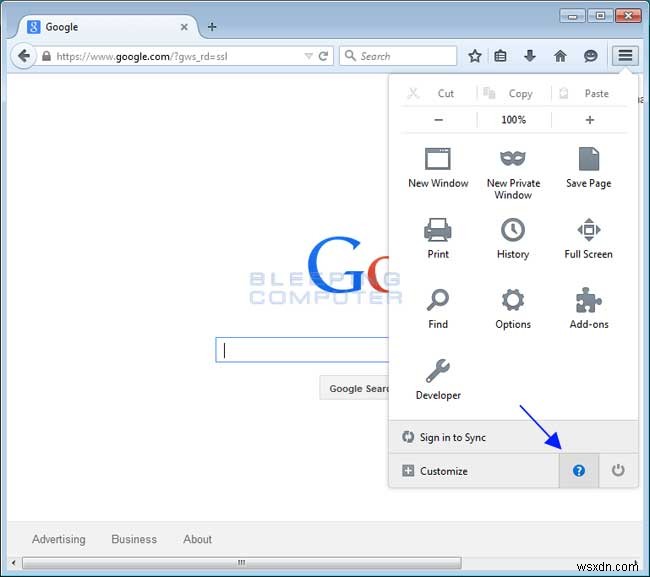Choose Save Page in menu panel
This screenshot has height=577, width=650.
point(589,168)
